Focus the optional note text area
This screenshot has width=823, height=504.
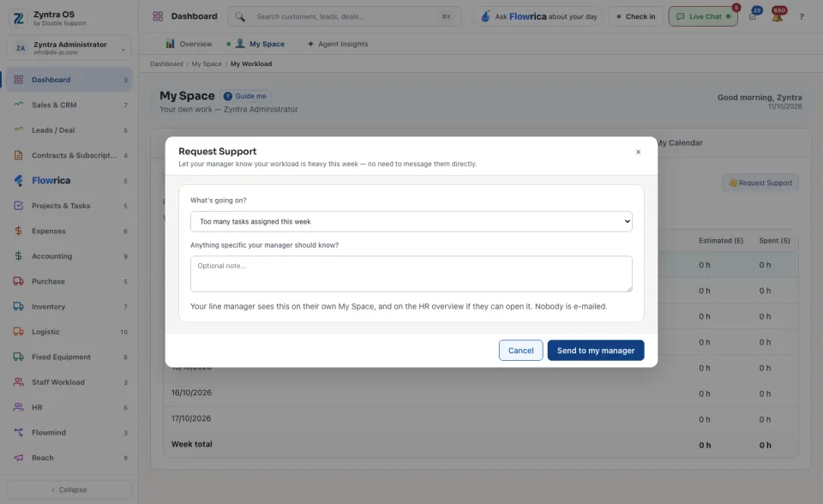tap(411, 274)
